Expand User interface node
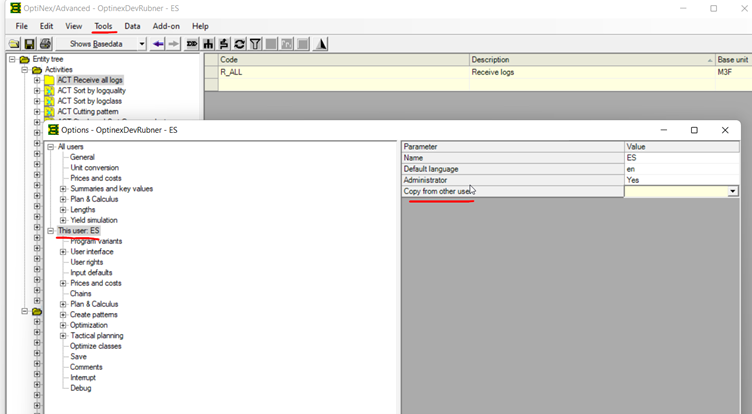Image resolution: width=752 pixels, height=414 pixels. pyautogui.click(x=63, y=252)
